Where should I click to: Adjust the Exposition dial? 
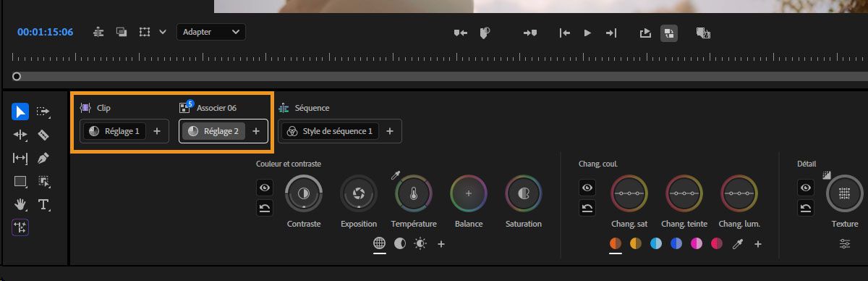coord(359,193)
